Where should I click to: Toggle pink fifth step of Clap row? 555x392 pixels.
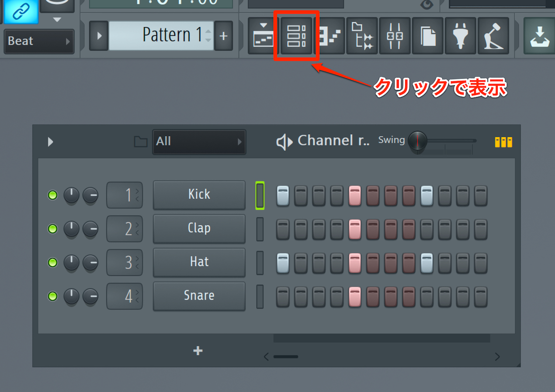355,229
